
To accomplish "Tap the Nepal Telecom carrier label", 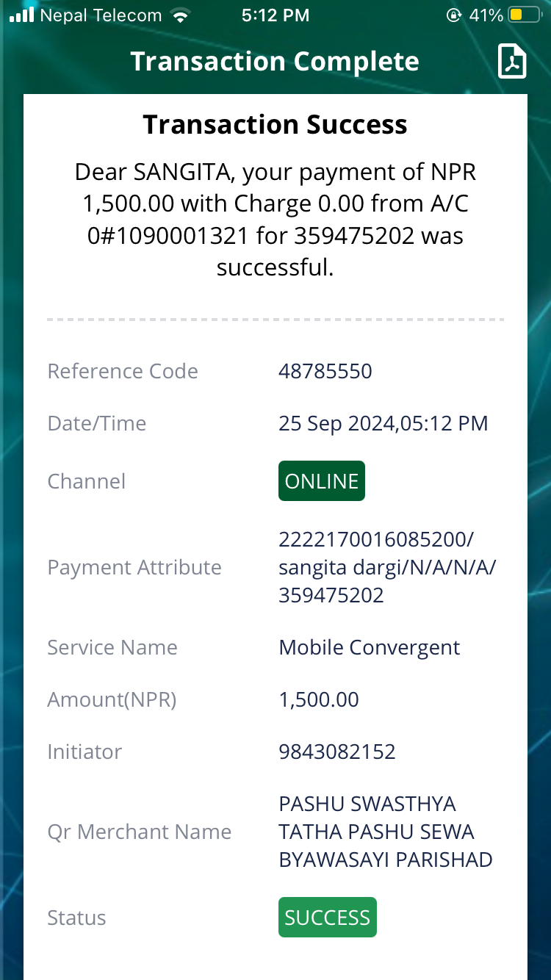I will tap(101, 15).
